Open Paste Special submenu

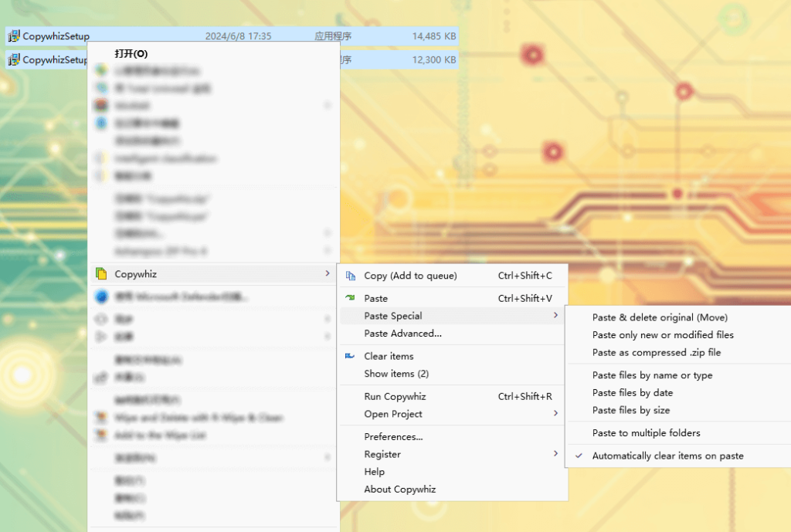point(452,316)
